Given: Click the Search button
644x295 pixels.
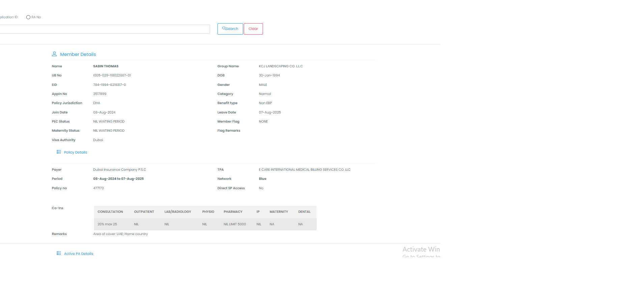Looking at the screenshot, I should 230,29.
